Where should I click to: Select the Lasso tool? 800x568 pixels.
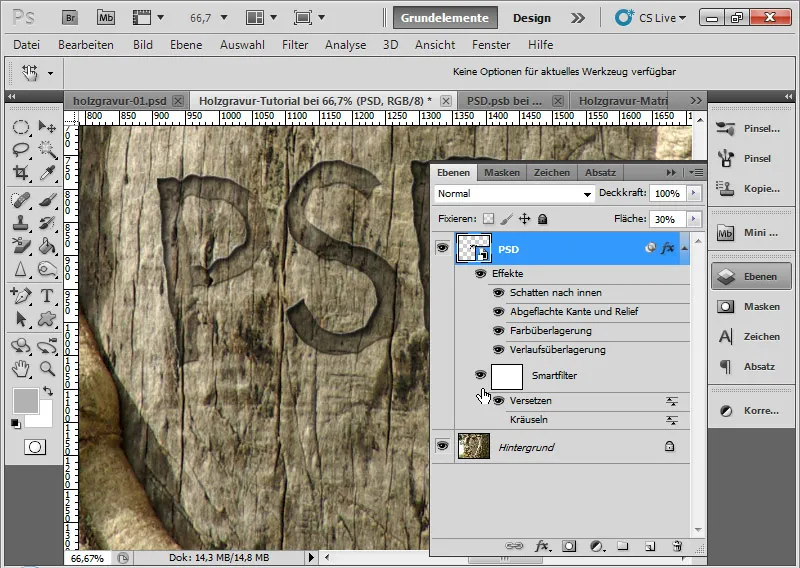(20, 150)
